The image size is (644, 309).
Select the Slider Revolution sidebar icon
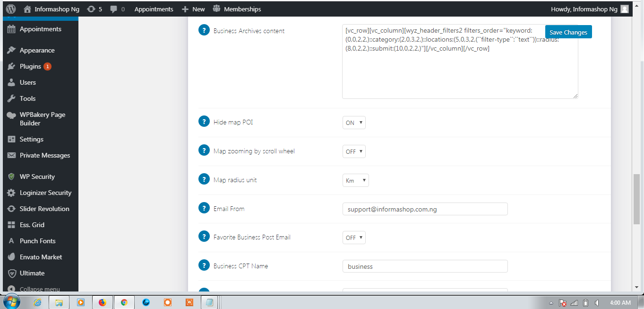point(11,209)
